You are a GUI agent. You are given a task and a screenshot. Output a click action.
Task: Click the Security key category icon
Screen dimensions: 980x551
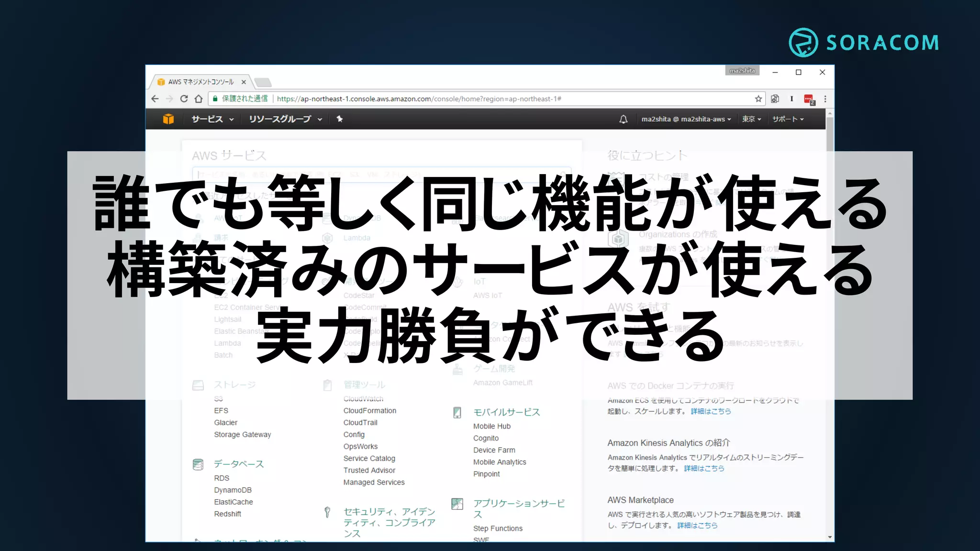(327, 513)
